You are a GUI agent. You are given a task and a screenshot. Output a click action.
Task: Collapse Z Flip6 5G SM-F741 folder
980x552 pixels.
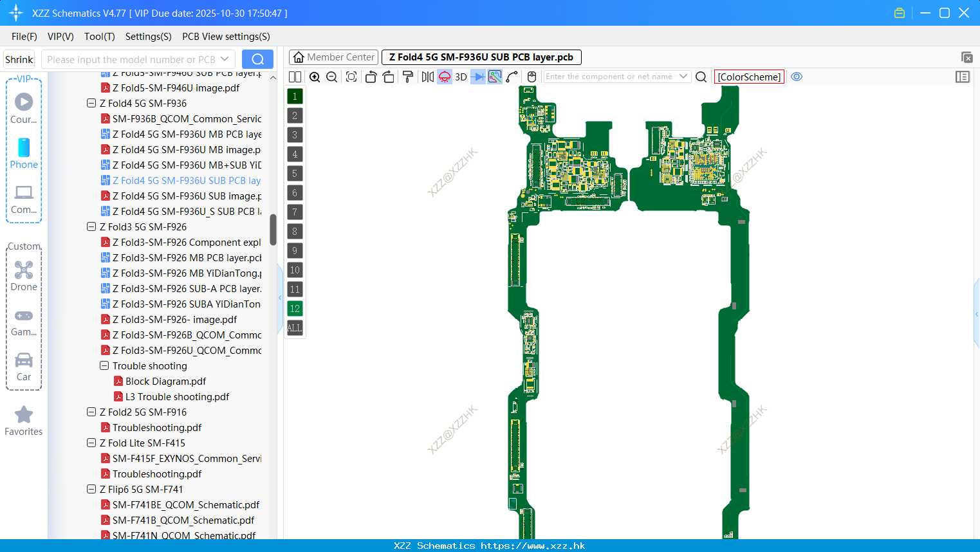(x=91, y=489)
